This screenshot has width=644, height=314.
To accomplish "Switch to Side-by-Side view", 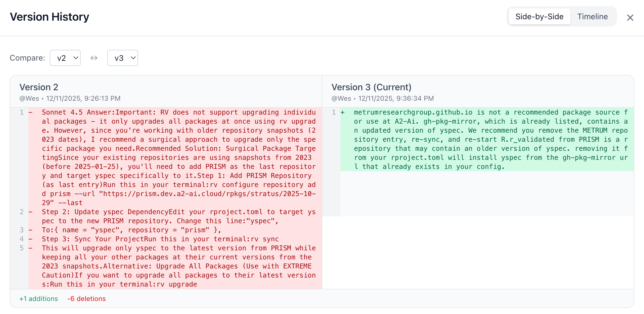I will pos(539,17).
